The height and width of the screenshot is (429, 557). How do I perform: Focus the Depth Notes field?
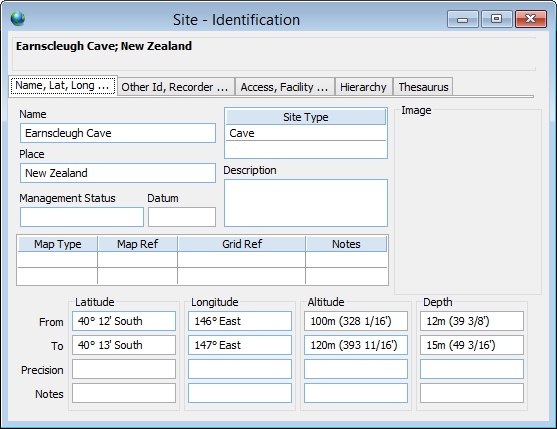tap(472, 393)
